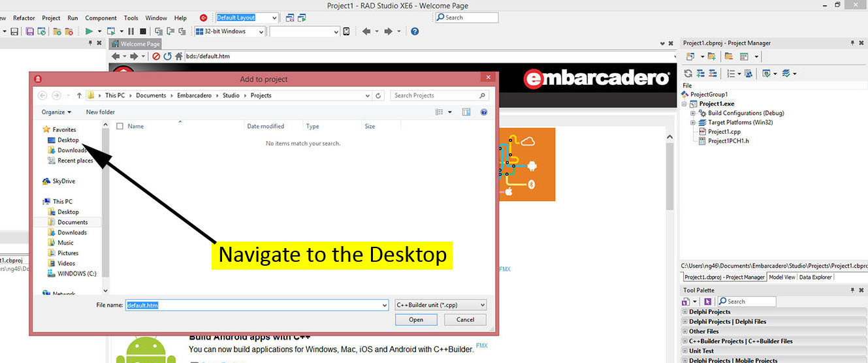Open the Refactor menu
Image resolution: width=868 pixels, height=363 pixels.
pos(24,18)
